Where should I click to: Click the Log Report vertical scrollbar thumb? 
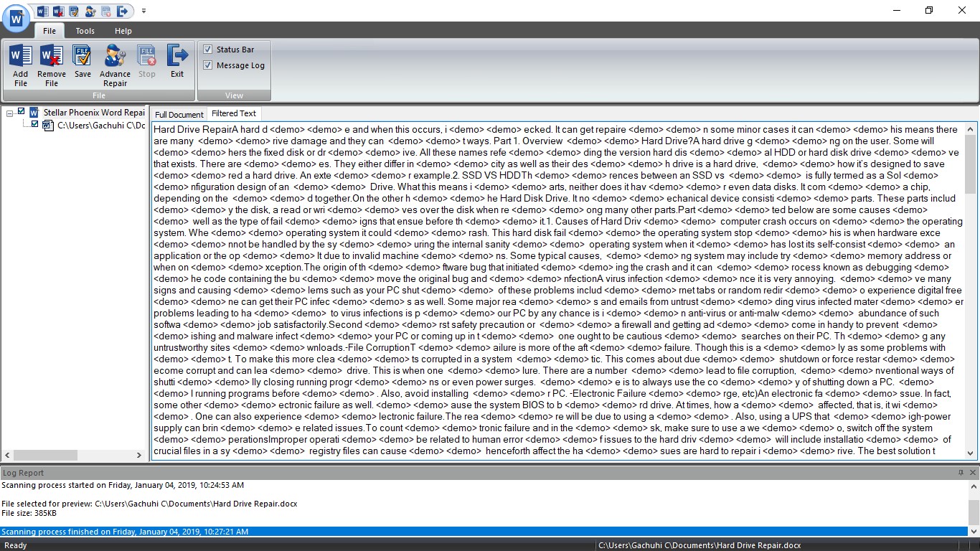(974, 514)
